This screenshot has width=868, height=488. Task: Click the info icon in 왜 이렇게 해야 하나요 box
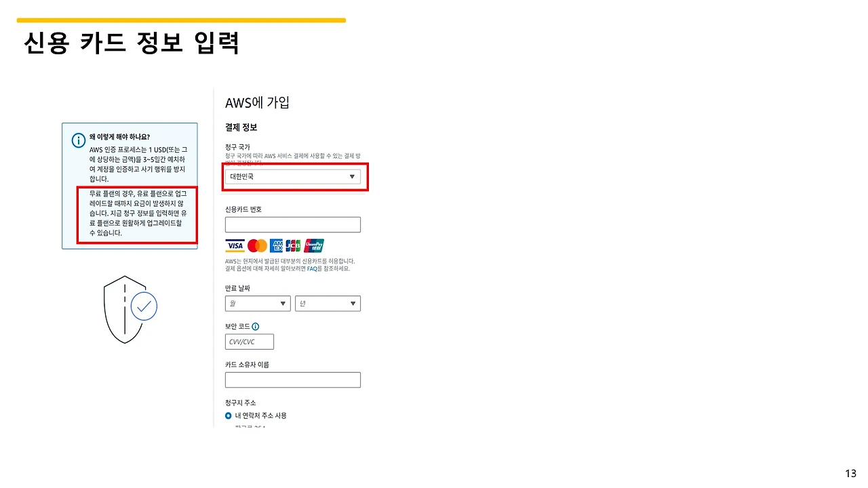click(78, 140)
